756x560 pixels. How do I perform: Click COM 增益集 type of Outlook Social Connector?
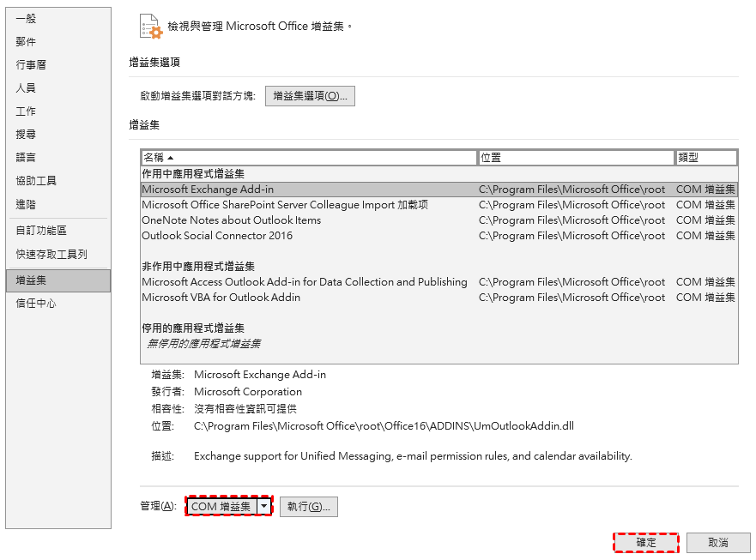point(706,236)
